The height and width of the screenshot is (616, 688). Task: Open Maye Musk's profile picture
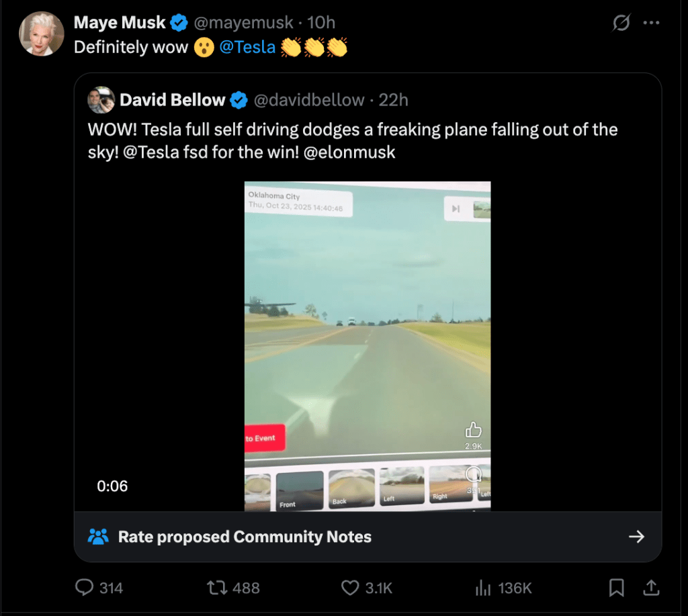(x=41, y=34)
